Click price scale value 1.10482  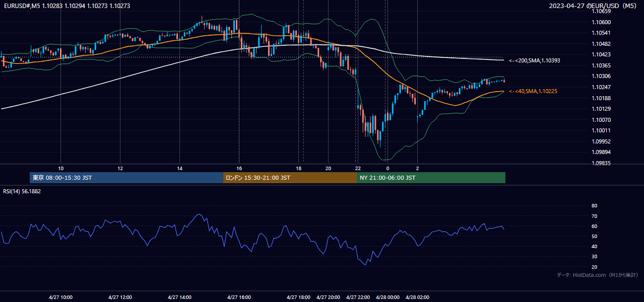[x=601, y=44]
